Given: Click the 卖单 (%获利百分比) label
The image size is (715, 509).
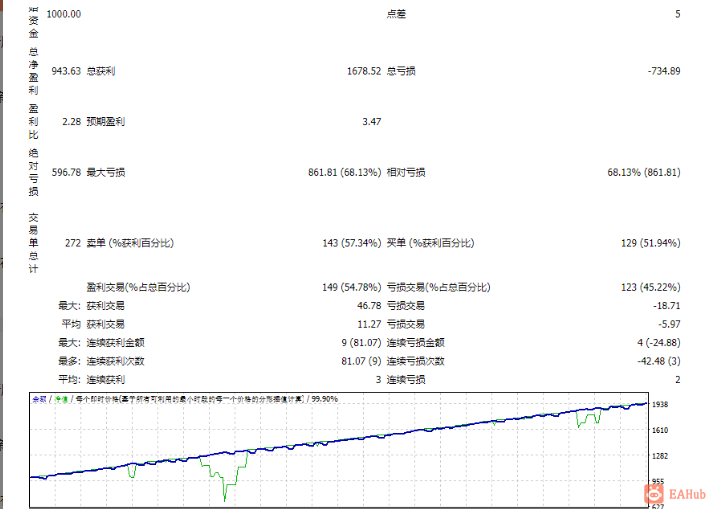Looking at the screenshot, I should pyautogui.click(x=130, y=243).
